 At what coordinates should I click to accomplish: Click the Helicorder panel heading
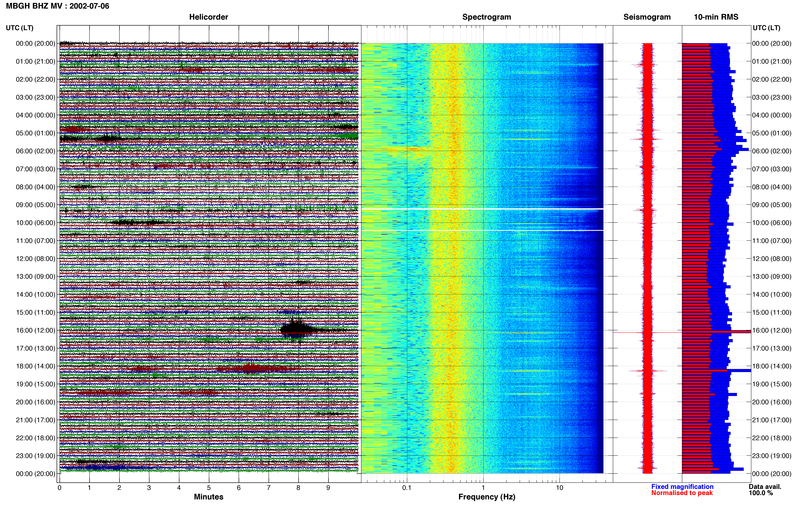click(209, 17)
